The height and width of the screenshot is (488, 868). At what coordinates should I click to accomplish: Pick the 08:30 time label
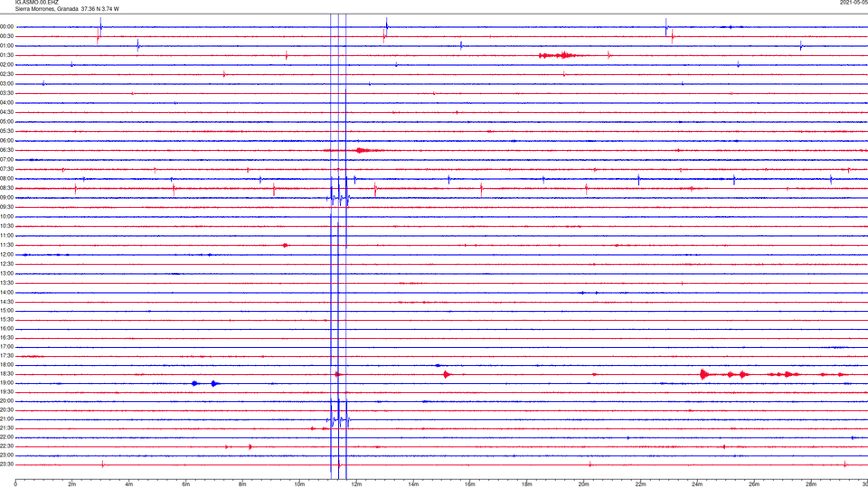(x=7, y=188)
